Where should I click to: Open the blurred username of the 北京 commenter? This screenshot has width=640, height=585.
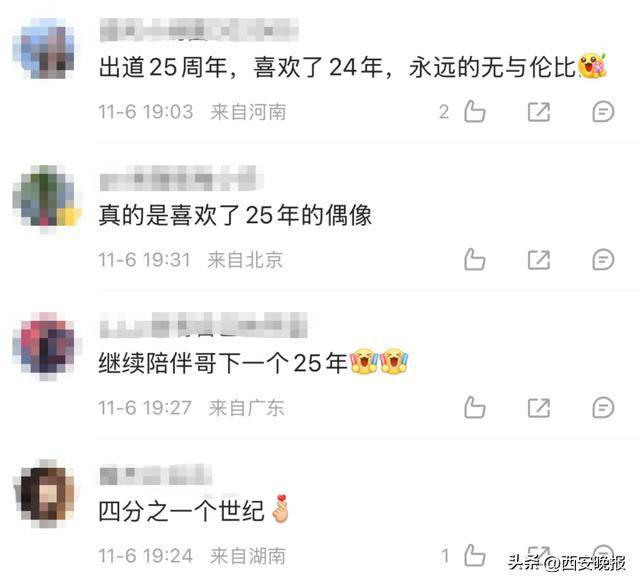pos(181,178)
